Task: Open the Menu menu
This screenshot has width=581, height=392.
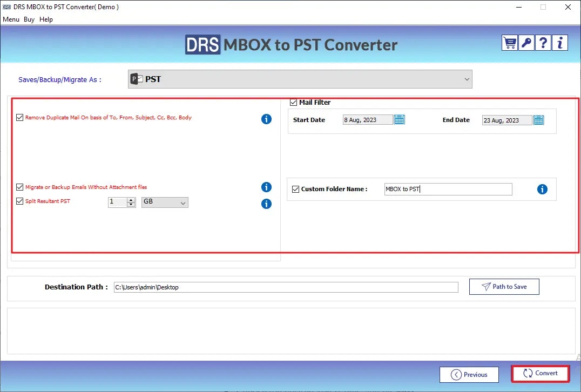Action: point(11,19)
